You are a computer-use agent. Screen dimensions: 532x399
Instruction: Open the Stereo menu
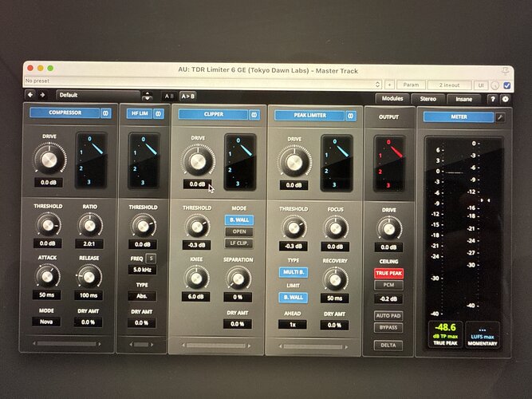[428, 99]
